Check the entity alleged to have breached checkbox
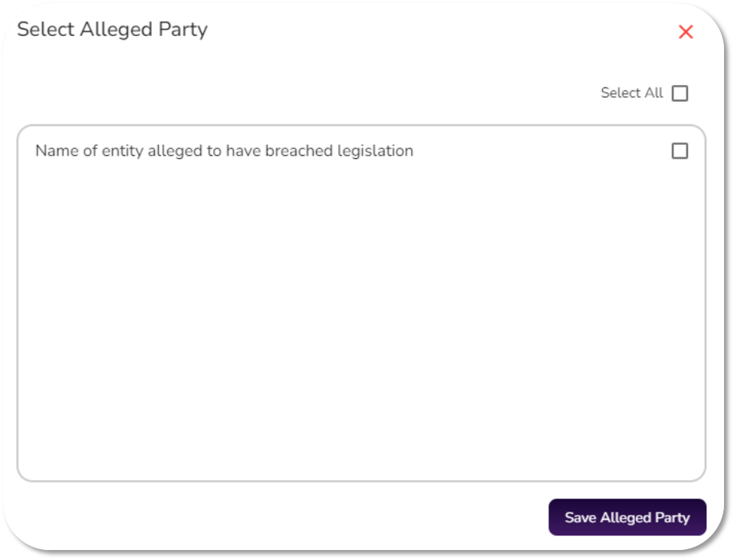Viewport: 734px width, 560px height. 680,151
